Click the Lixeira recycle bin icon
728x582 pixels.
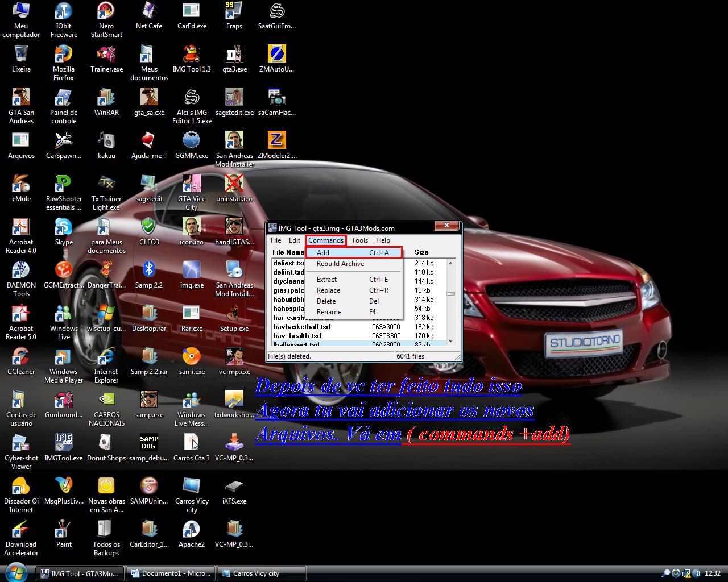click(21, 60)
